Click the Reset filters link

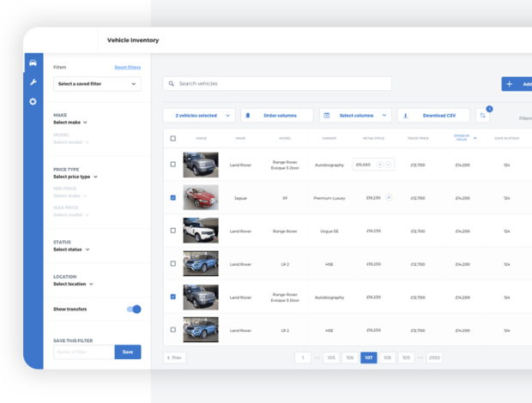tap(127, 67)
